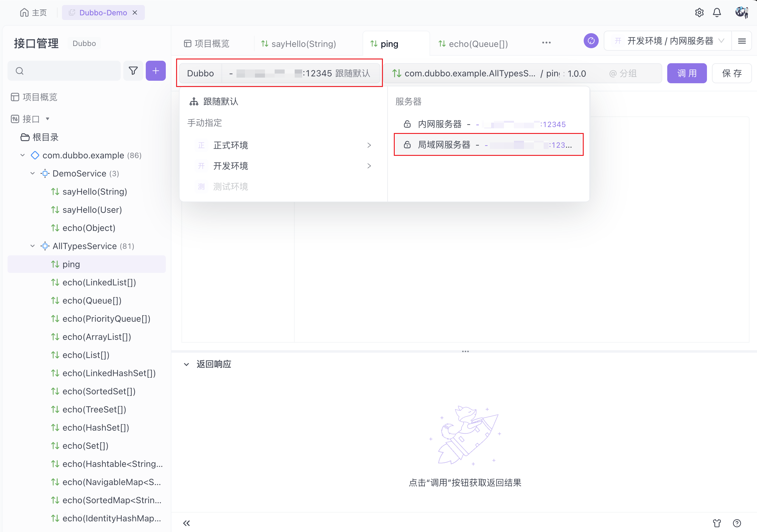Image resolution: width=757 pixels, height=532 pixels.
Task: Open the hamburger menu icon
Action: [742, 41]
